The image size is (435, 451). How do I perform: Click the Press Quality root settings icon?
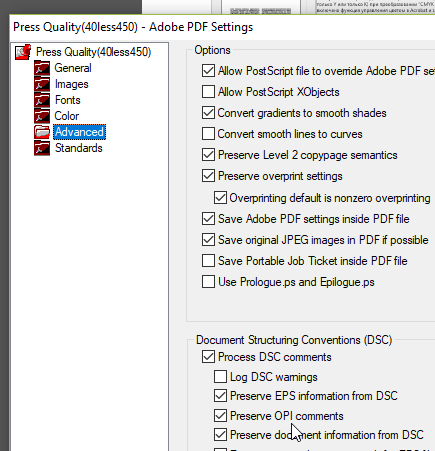point(23,52)
